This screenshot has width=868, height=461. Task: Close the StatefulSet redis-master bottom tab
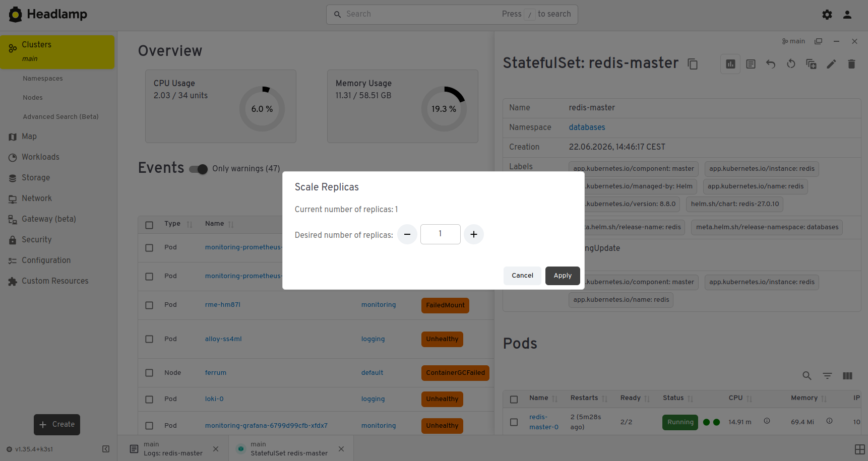pyautogui.click(x=341, y=449)
